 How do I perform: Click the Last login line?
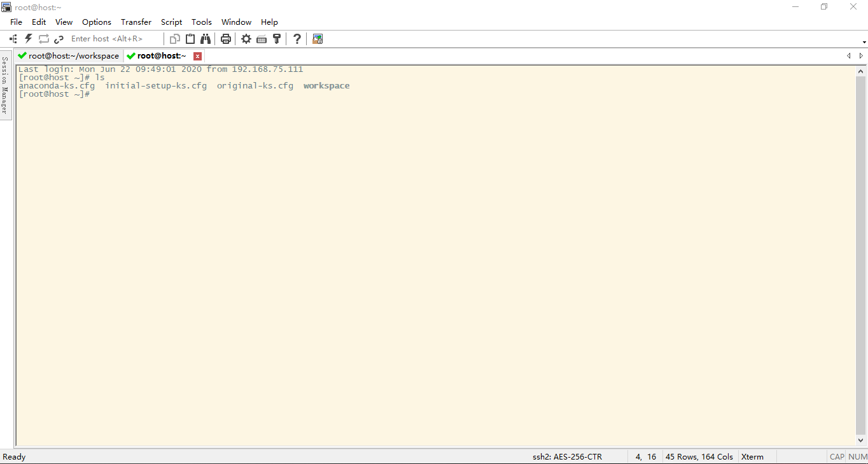(161, 69)
